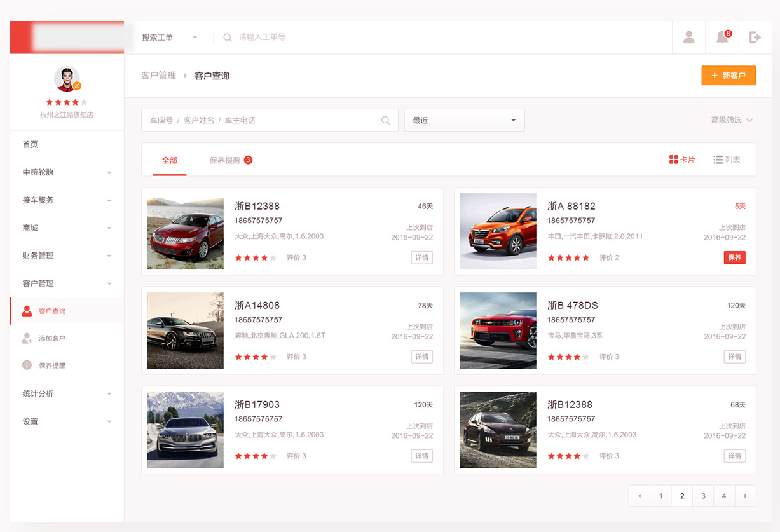Click the 添加客户 sidebar icon

click(27, 338)
